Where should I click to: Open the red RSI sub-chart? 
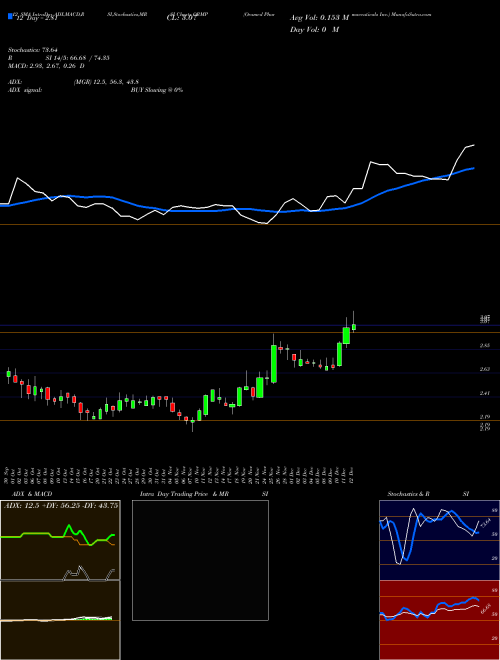(x=439, y=620)
